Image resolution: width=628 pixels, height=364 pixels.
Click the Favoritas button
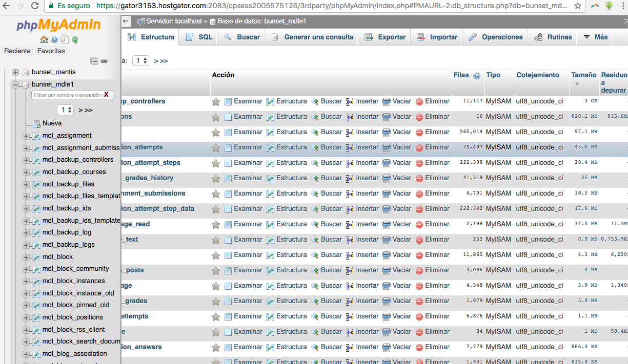click(x=51, y=51)
